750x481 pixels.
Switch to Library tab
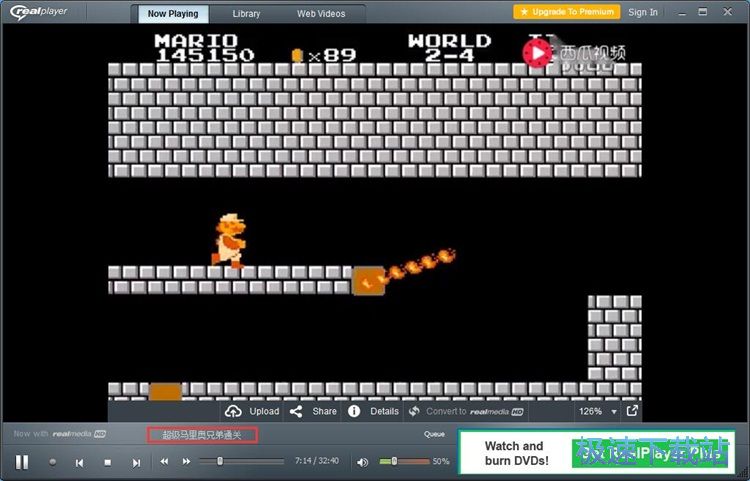(246, 14)
